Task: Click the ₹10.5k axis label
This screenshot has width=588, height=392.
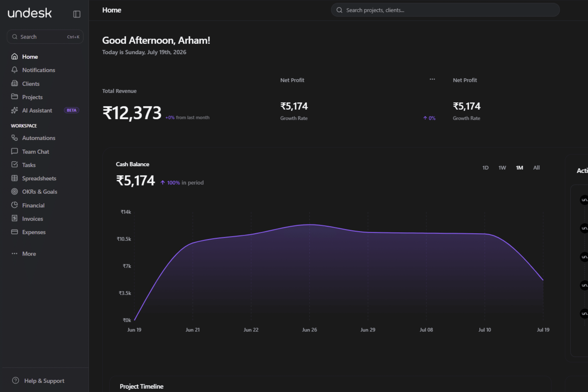Action: 124,239
